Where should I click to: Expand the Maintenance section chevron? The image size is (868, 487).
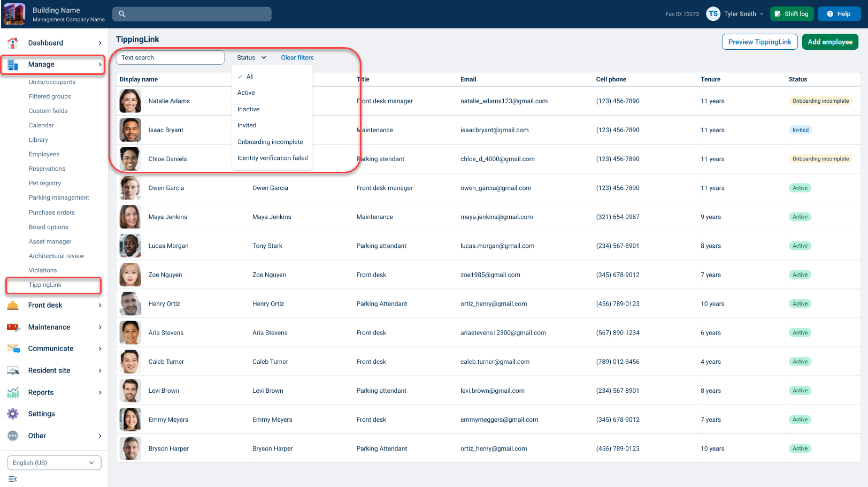click(x=100, y=327)
